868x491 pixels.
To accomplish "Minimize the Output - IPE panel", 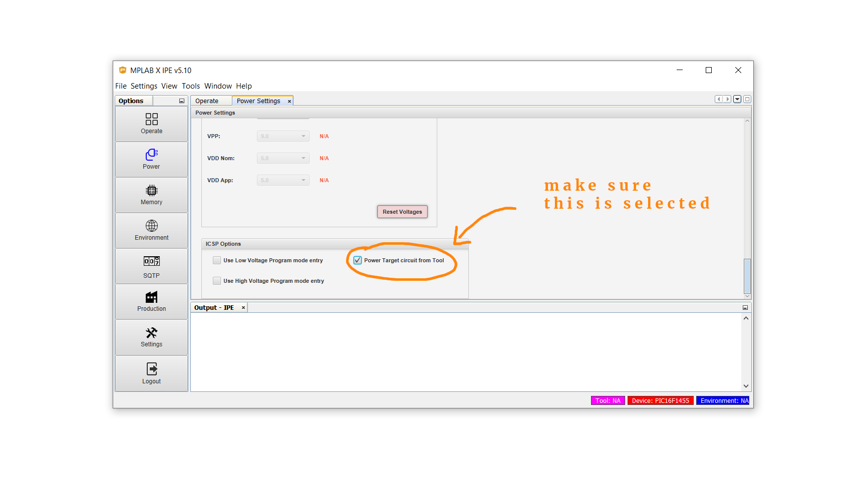I will click(x=745, y=308).
